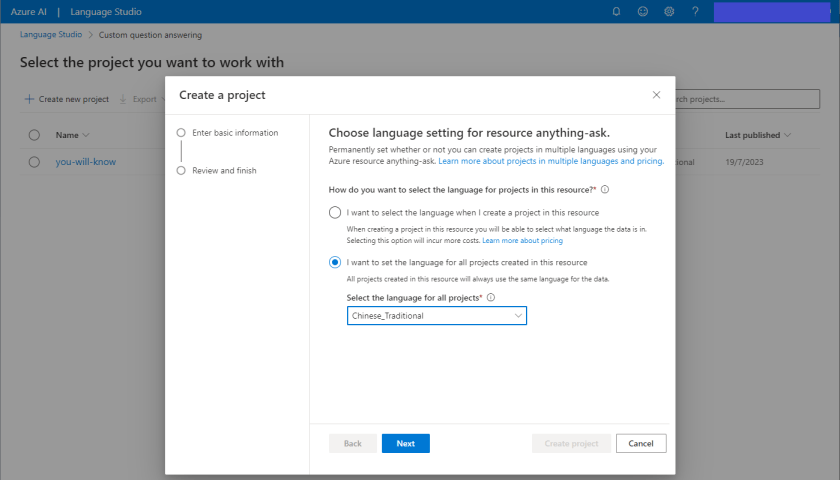Close the Create a project dialog
840x480 pixels.
tap(656, 95)
